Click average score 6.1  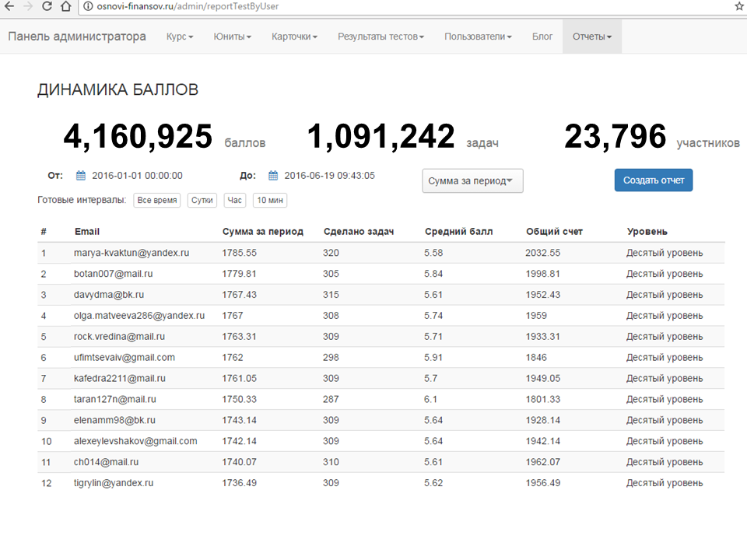(430, 400)
